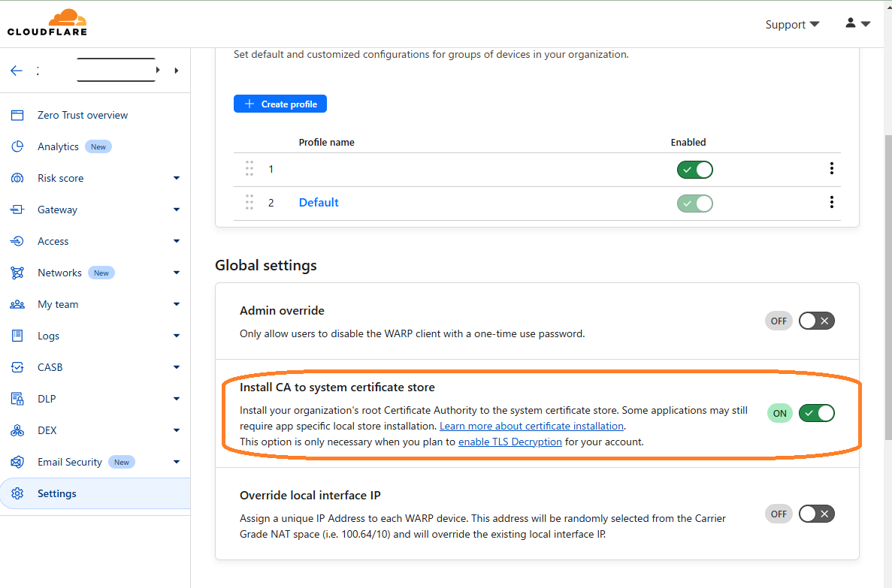
Task: Select the Logs sidebar icon
Action: click(x=17, y=336)
